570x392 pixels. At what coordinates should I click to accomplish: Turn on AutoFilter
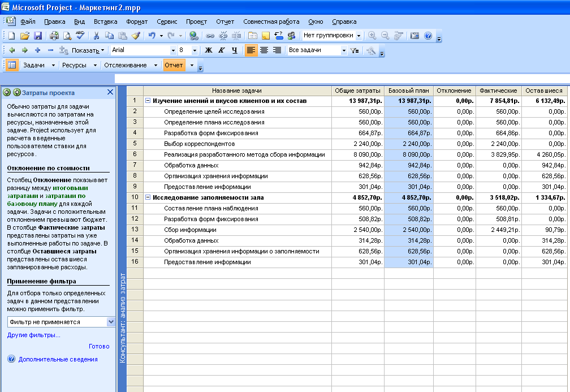pyautogui.click(x=355, y=50)
